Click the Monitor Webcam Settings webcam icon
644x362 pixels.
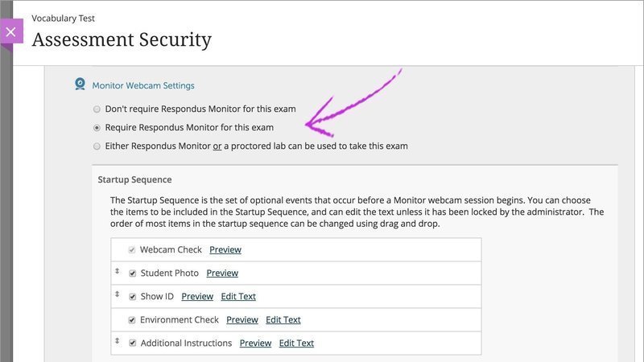click(x=80, y=84)
